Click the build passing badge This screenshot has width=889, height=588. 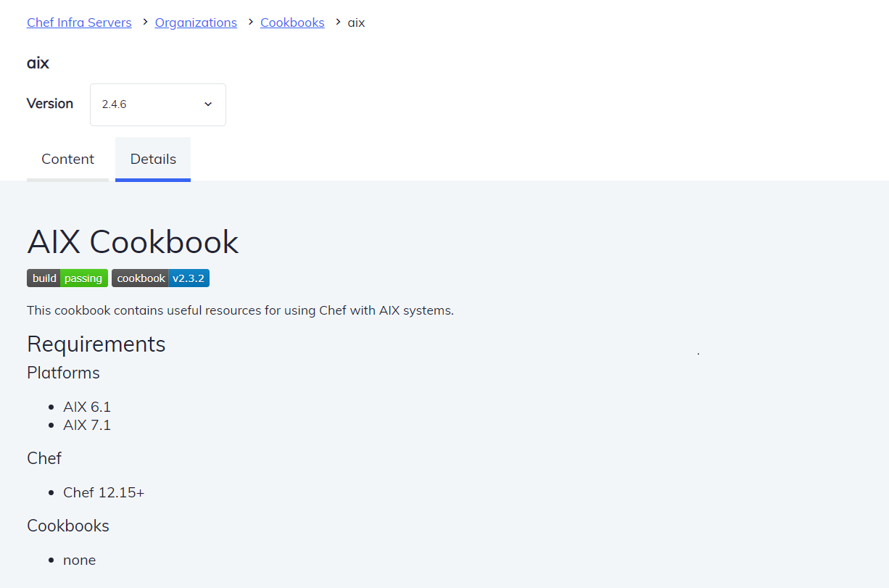click(x=67, y=278)
